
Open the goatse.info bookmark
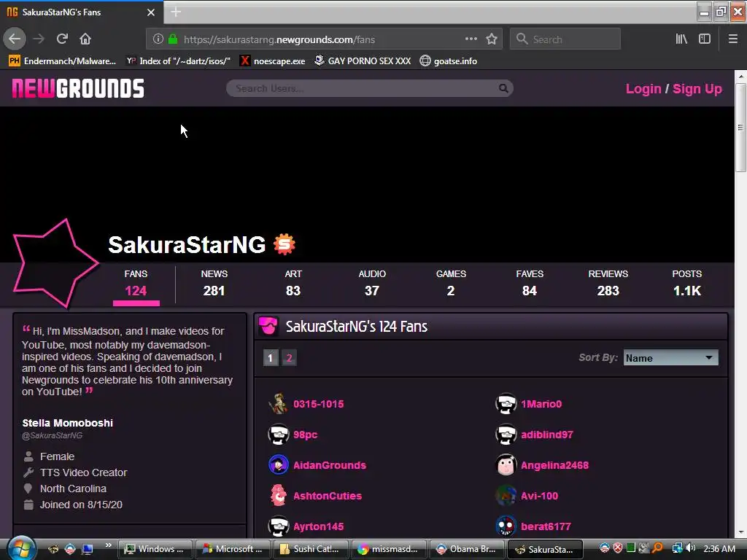coord(449,61)
